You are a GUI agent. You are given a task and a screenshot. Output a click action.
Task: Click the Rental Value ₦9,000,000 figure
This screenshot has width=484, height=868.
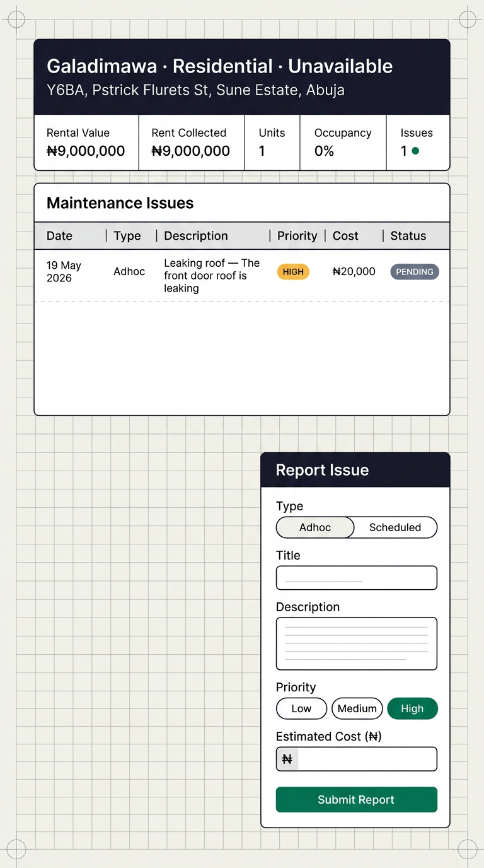[86, 151]
